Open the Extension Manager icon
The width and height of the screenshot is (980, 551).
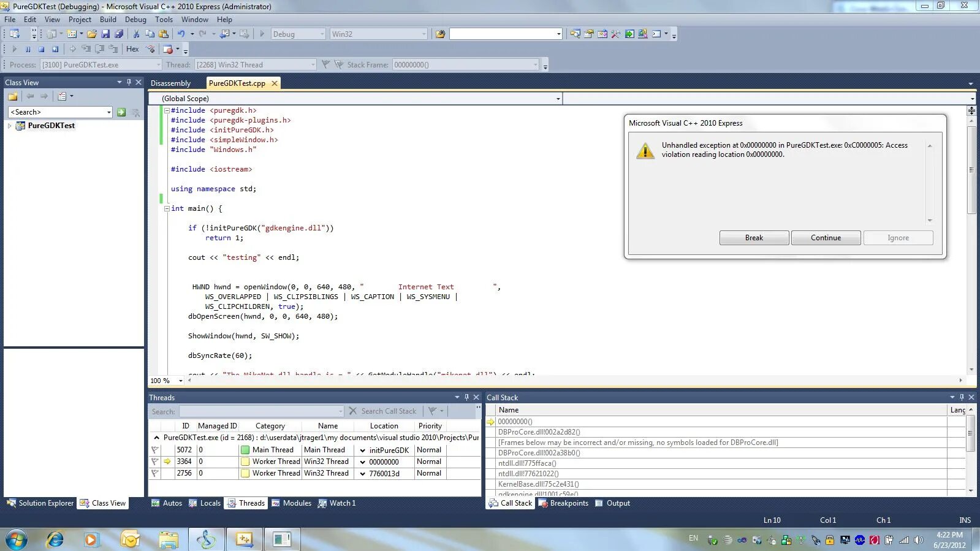point(642,34)
